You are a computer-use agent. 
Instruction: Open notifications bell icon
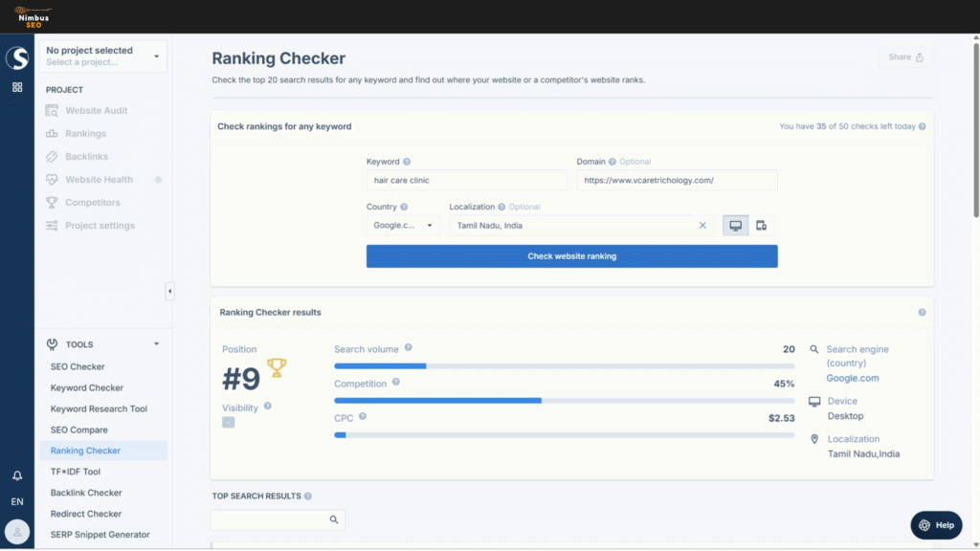pyautogui.click(x=17, y=475)
